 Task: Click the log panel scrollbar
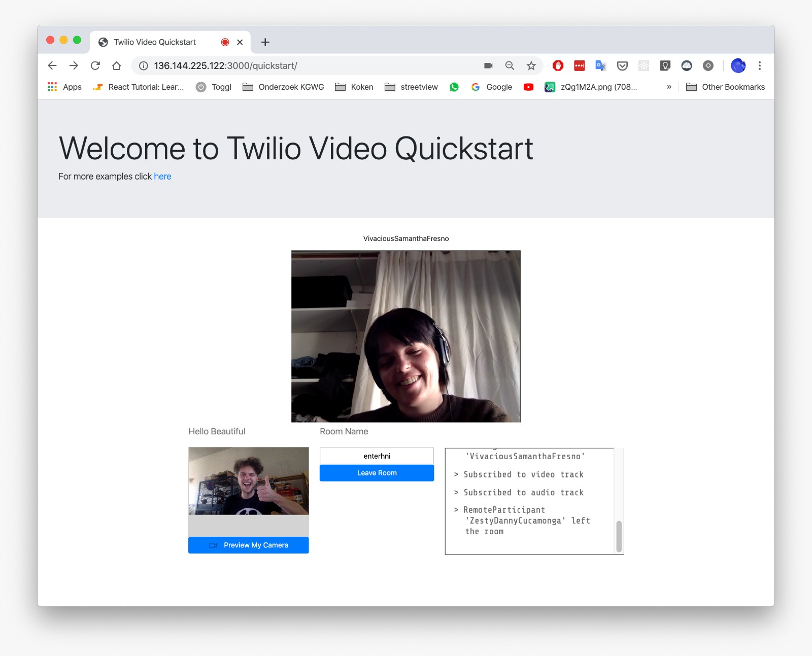(x=619, y=536)
